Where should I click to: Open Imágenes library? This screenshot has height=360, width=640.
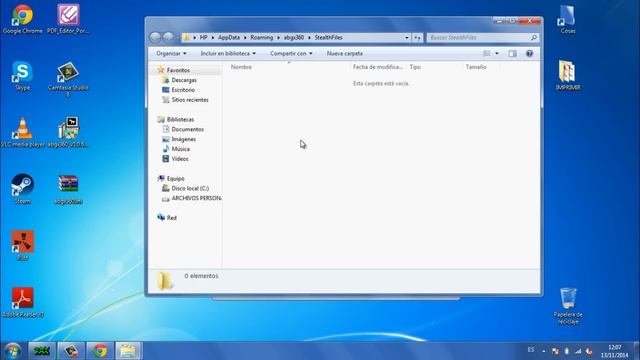pyautogui.click(x=183, y=139)
